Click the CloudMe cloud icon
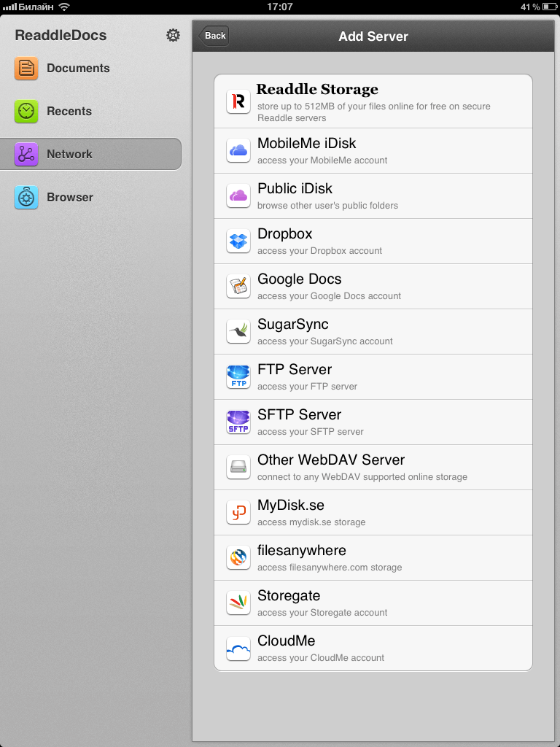This screenshot has width=560, height=747. (238, 649)
